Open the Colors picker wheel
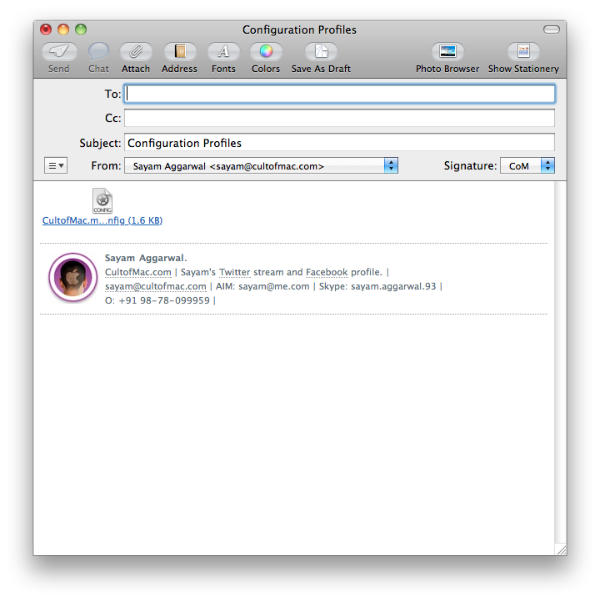 click(x=265, y=51)
